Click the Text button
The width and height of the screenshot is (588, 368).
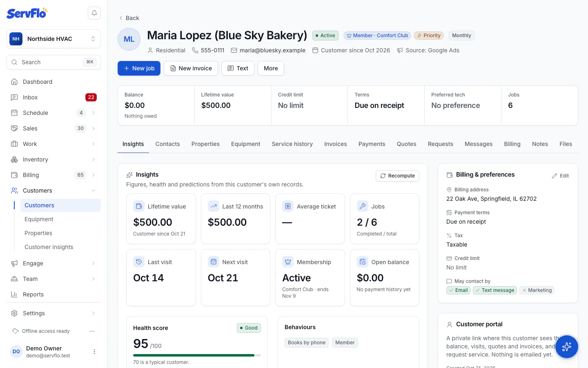238,68
